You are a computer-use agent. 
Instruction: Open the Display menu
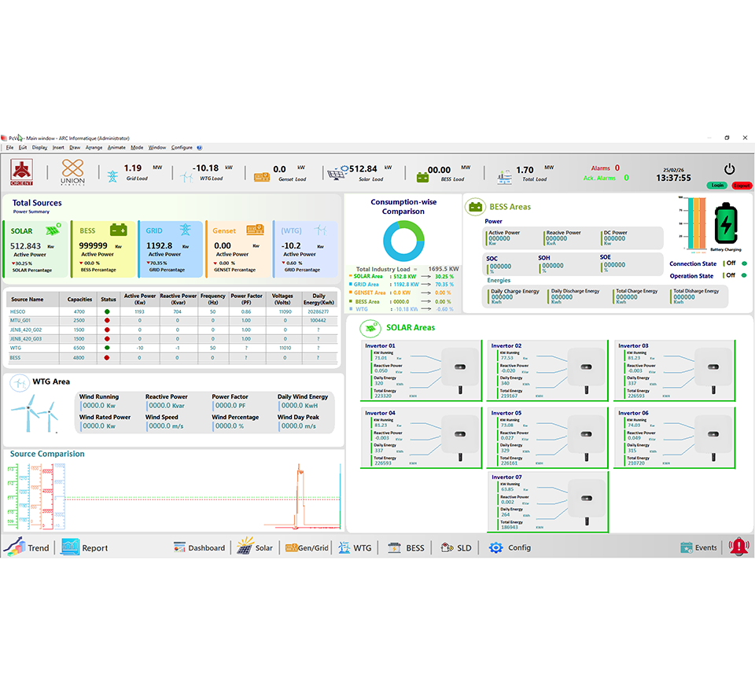(40, 147)
